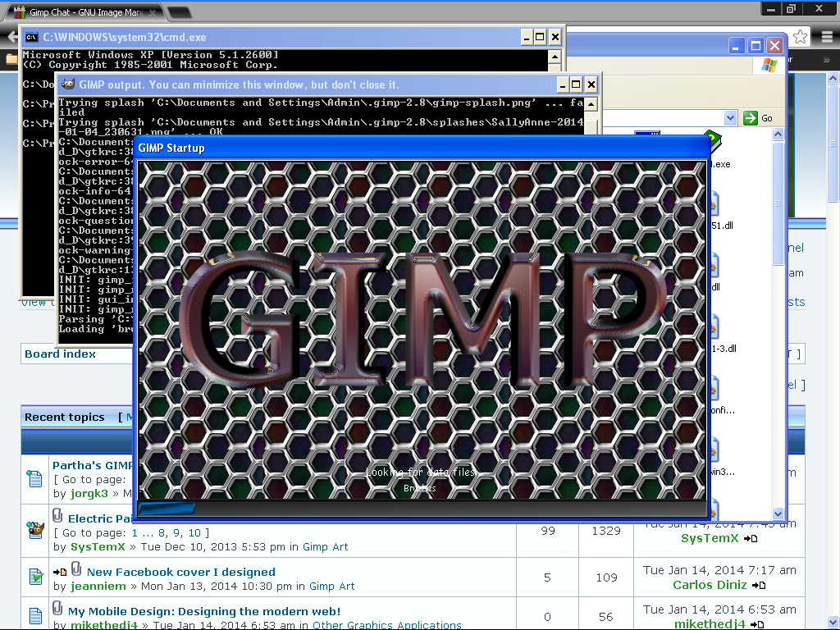Click the cmd.exe scrollbar up arrow
This screenshot has width=840, height=630.
point(555,57)
